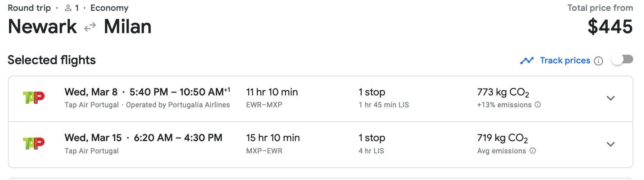
Task: Click the 719 kg CO2 emissions figure
Action: coord(502,138)
